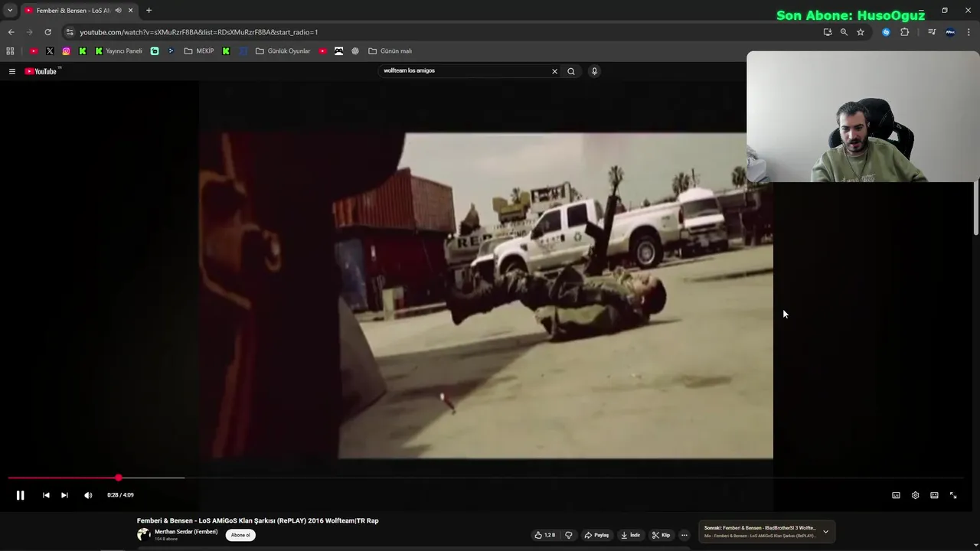Viewport: 980px width, 551px height.
Task: Mute the player volume speaker icon
Action: tap(88, 495)
